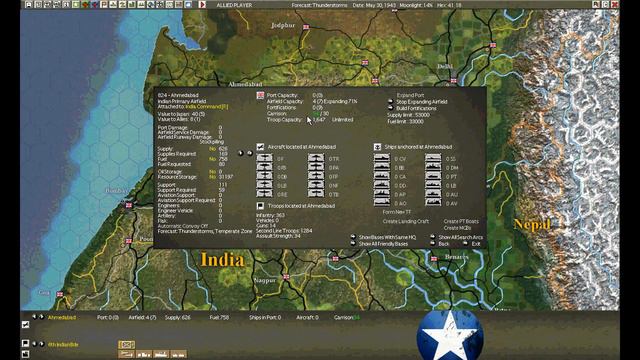Open transport (TR) aircraft icon

[x=316, y=158]
